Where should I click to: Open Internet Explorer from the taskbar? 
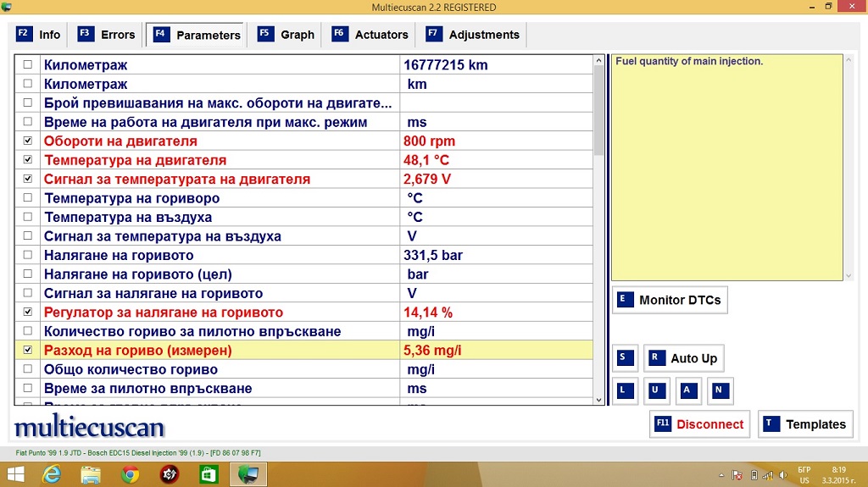pyautogui.click(x=52, y=474)
